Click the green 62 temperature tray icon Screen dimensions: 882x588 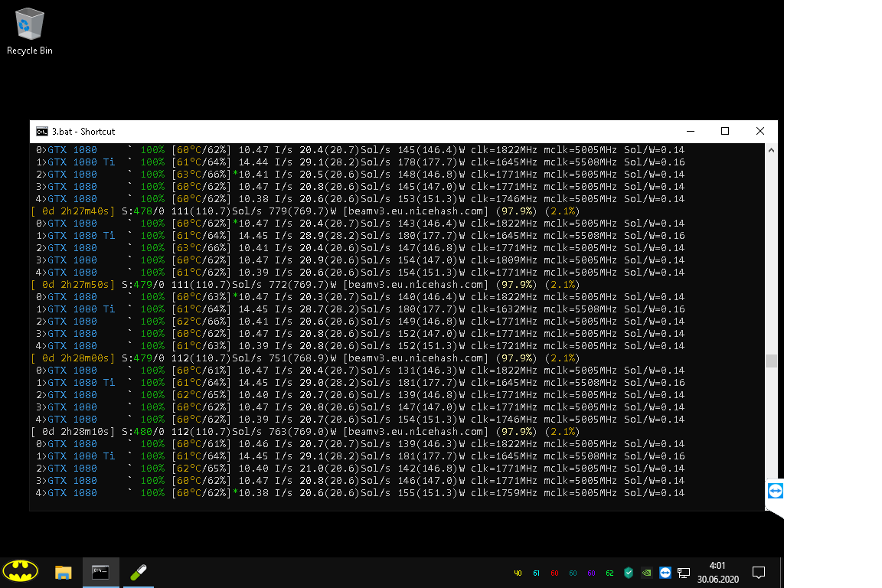click(x=609, y=573)
